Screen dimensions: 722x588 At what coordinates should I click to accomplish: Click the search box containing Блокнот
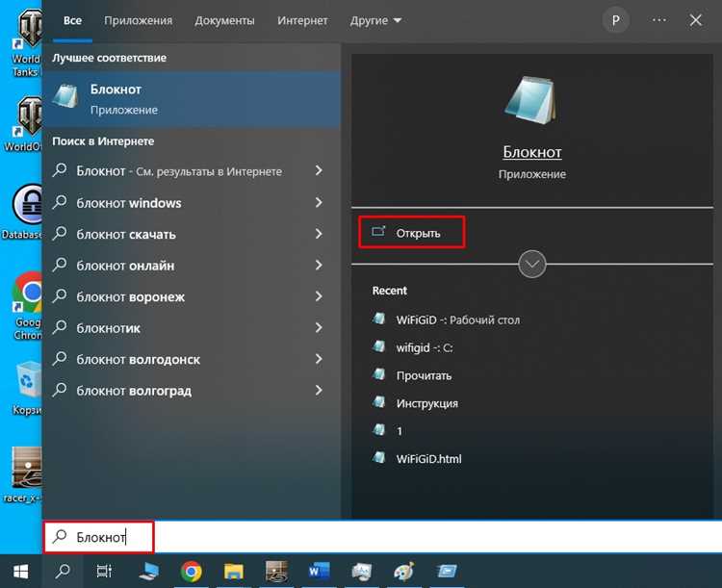[382, 537]
